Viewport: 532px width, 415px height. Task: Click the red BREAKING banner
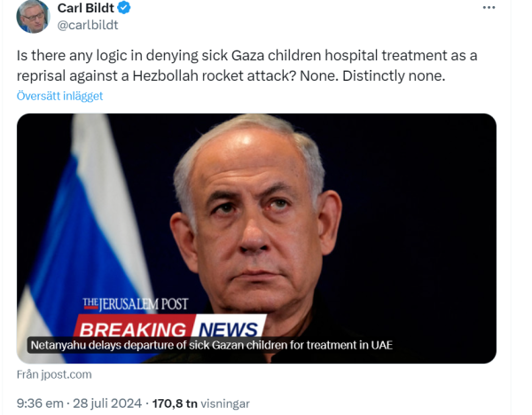coord(134,326)
